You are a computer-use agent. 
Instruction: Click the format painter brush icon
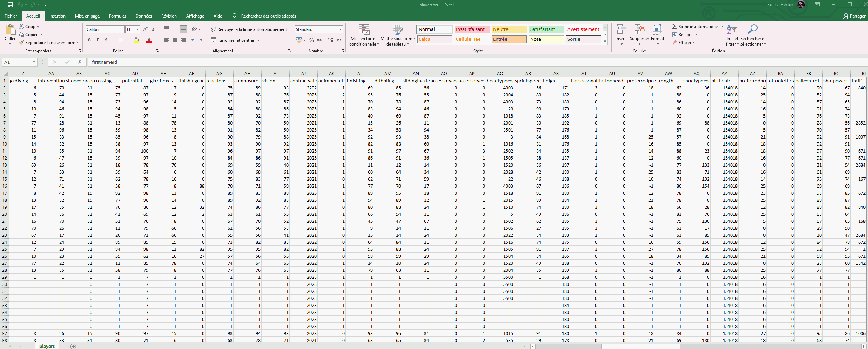click(22, 43)
